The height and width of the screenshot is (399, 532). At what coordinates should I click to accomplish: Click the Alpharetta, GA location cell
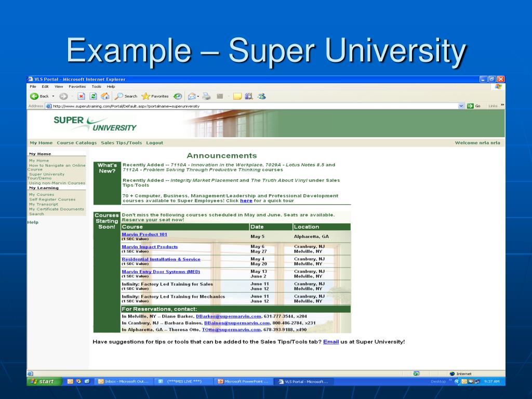[311, 236]
